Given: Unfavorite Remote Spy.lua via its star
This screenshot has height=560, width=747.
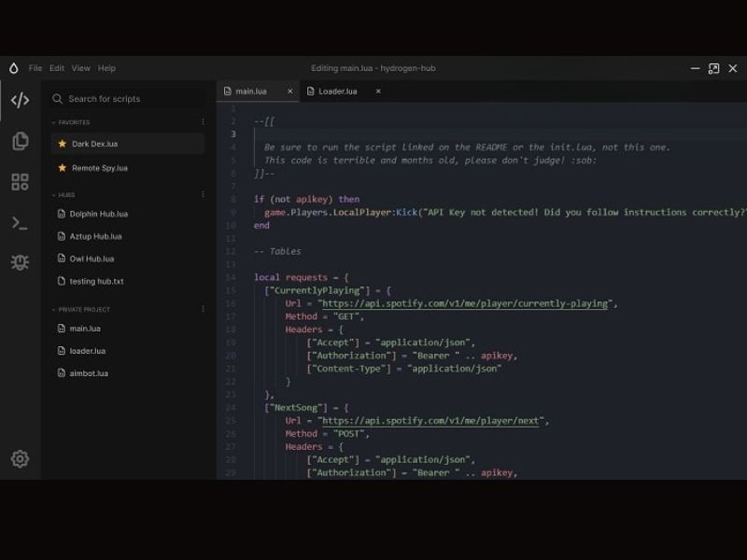Looking at the screenshot, I should pyautogui.click(x=62, y=168).
